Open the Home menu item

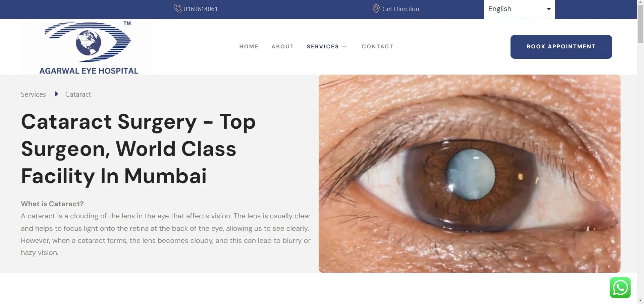coord(249,47)
